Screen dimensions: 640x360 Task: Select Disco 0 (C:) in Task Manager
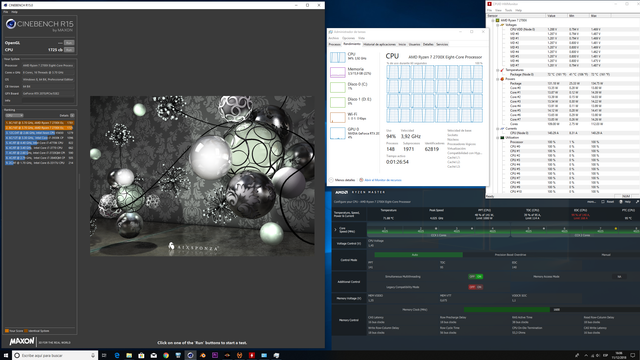(x=353, y=87)
